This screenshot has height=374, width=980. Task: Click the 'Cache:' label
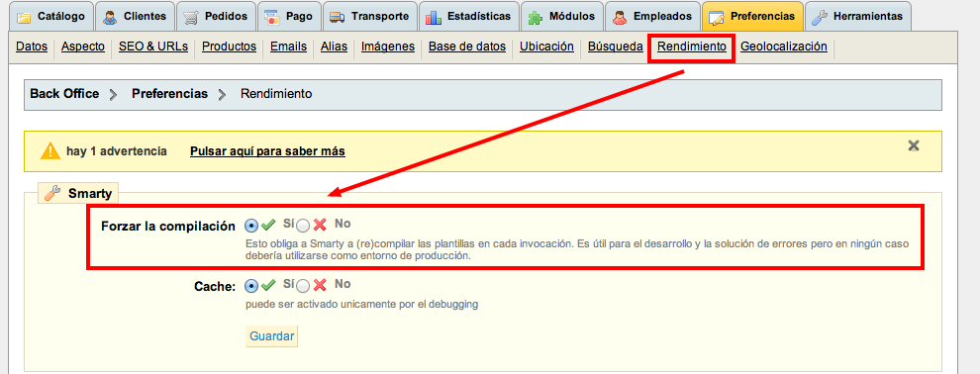click(x=215, y=287)
